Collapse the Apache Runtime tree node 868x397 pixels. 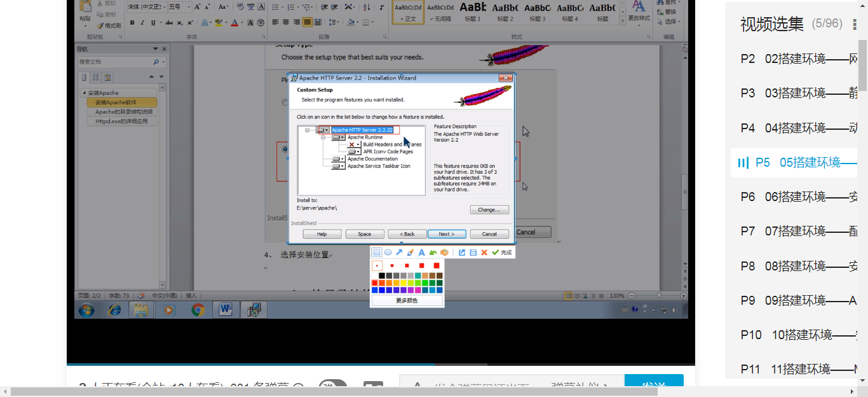pos(323,137)
